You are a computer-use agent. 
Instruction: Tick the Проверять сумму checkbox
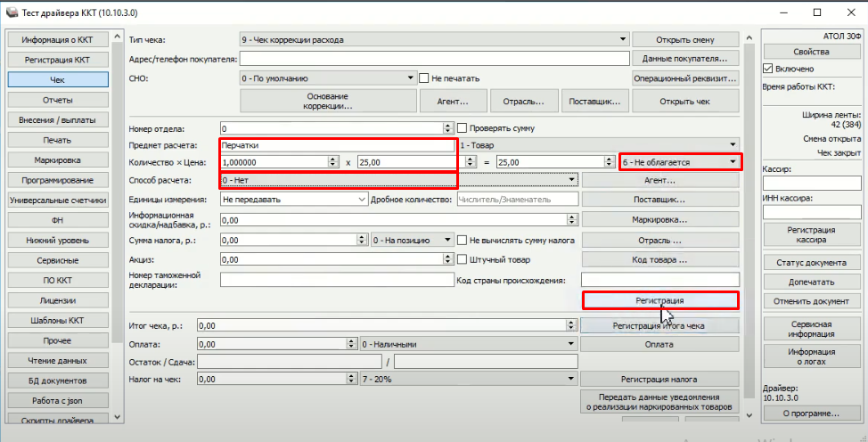[x=463, y=128]
